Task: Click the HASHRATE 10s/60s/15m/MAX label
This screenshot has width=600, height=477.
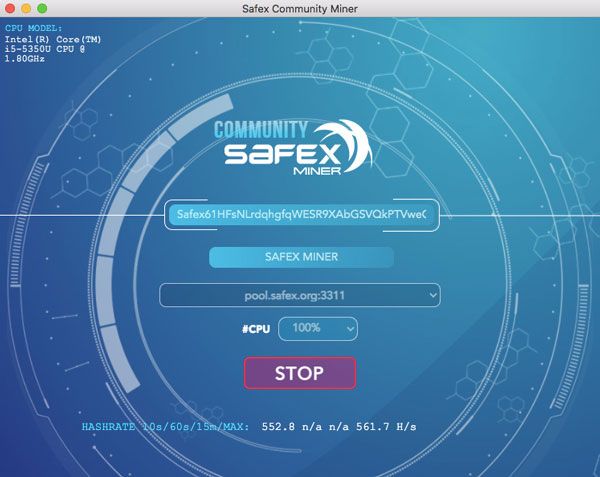Action: click(x=165, y=427)
